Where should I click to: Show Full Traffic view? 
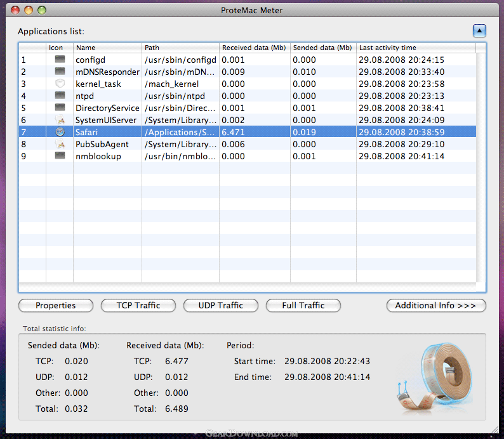pyautogui.click(x=303, y=305)
